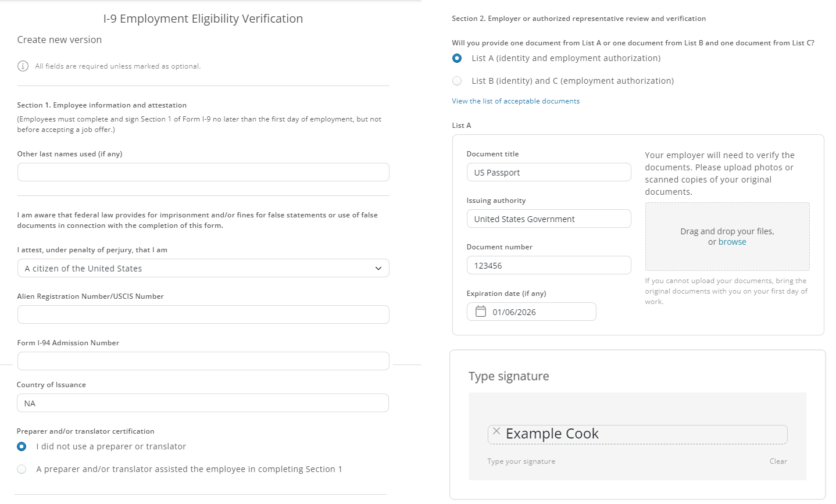Clear signature using the X icon
Viewport: 836px width, 504px height.
[496, 431]
